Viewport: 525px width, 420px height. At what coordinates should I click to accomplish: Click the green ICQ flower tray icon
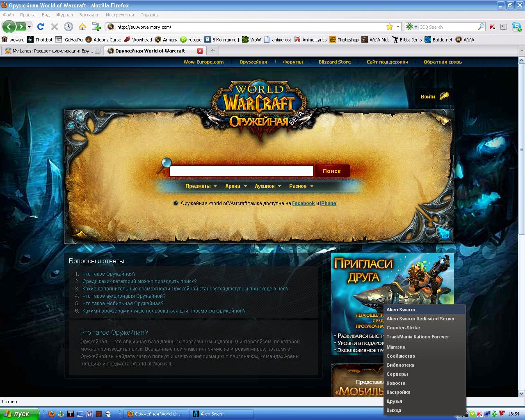click(495, 414)
